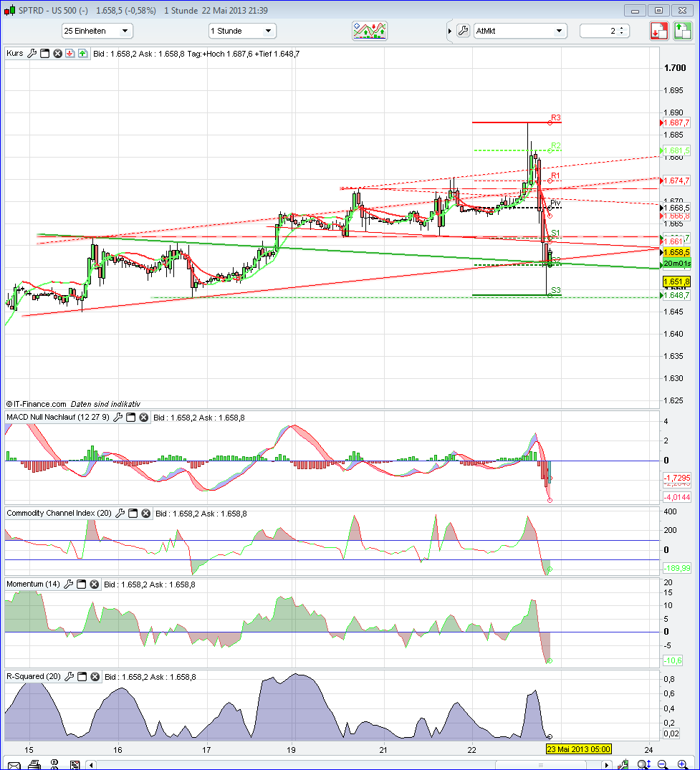The width and height of the screenshot is (700, 770).
Task: Remove Kurs panel with X icon
Action: click(x=57, y=54)
